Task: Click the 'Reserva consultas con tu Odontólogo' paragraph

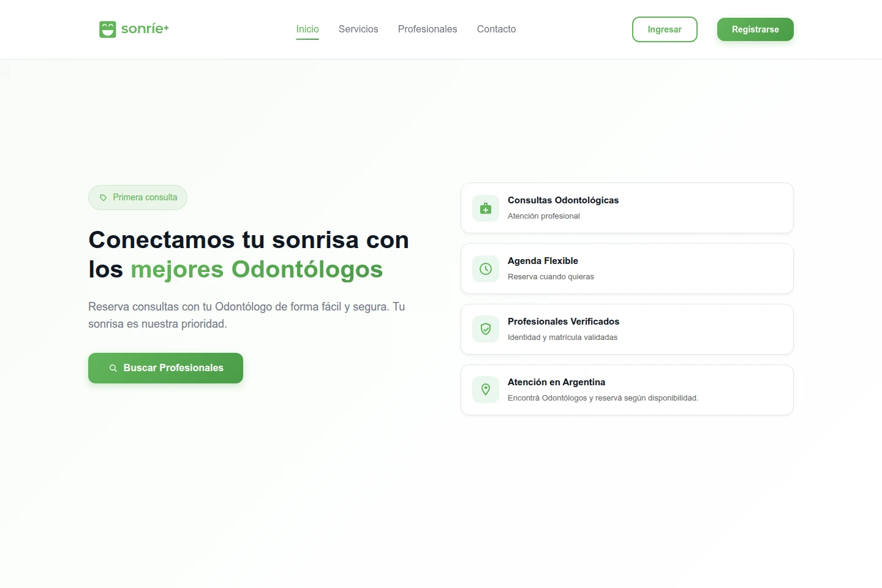Action: (246, 315)
